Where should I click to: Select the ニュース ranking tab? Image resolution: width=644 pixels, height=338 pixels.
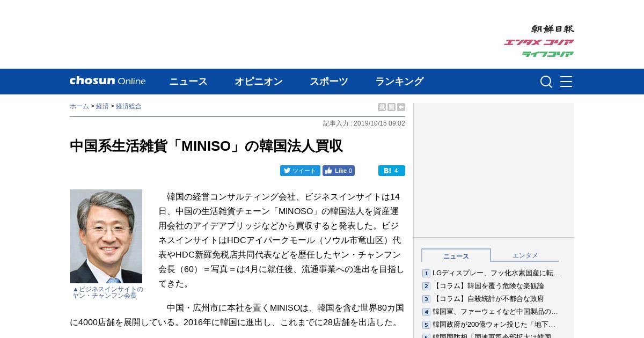point(456,256)
